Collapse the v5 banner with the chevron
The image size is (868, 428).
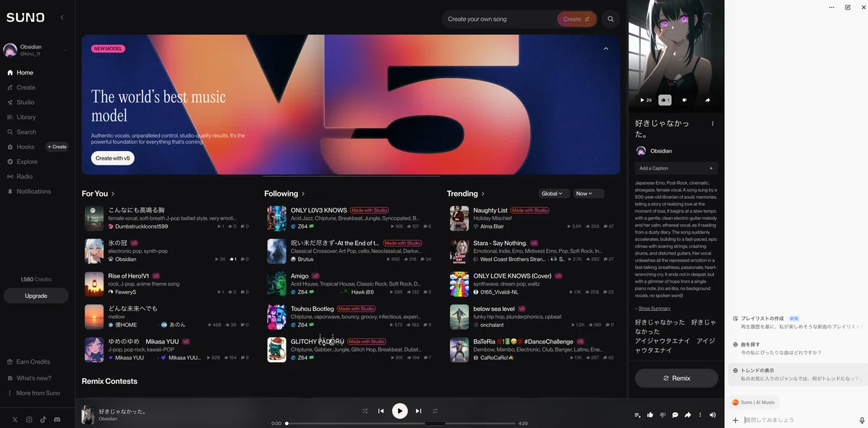(x=606, y=48)
